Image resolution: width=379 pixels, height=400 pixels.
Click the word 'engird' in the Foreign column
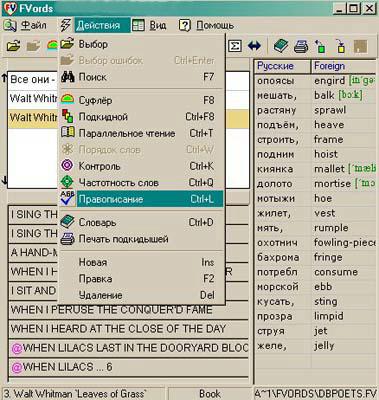click(329, 81)
